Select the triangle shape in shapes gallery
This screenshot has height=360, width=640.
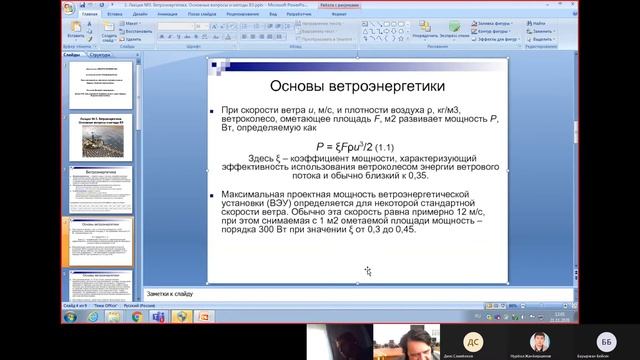pyautogui.click(x=365, y=31)
